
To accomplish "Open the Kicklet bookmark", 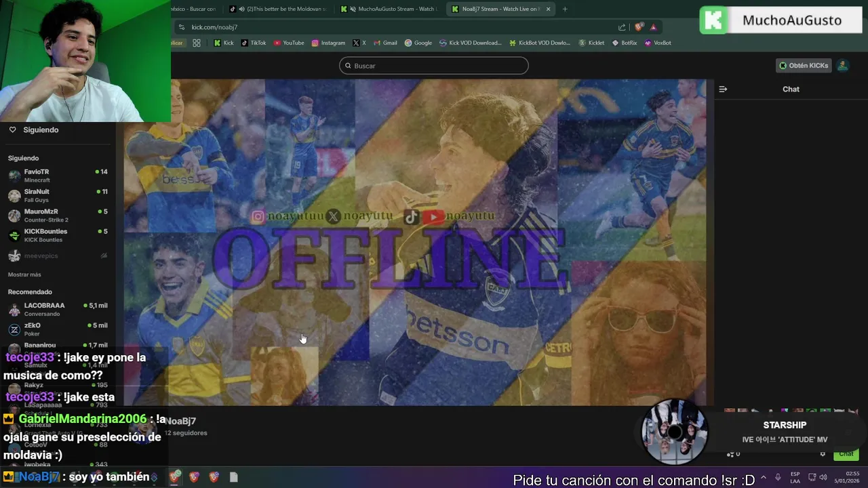I will 591,43.
